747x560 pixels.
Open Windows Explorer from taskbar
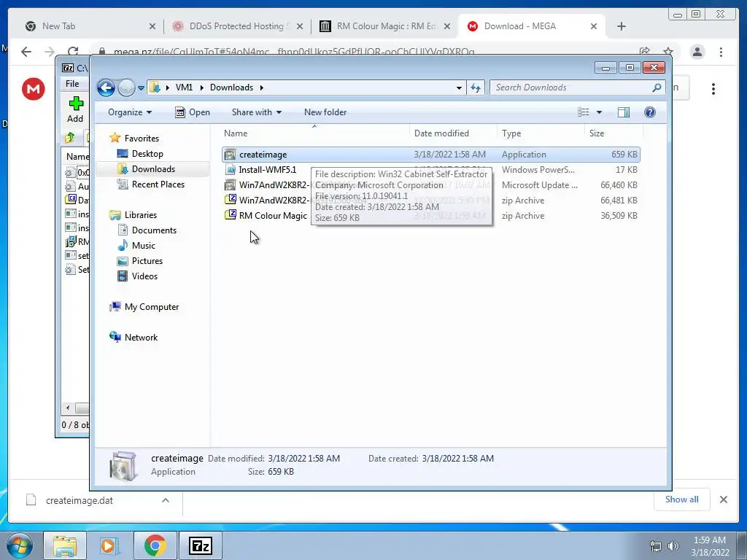(64, 545)
